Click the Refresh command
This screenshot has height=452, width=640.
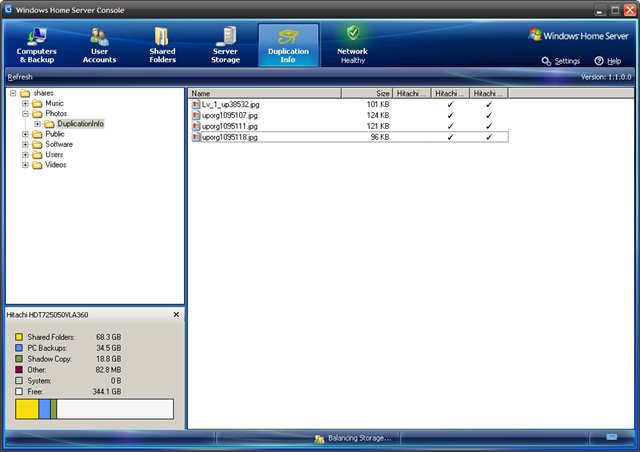20,77
